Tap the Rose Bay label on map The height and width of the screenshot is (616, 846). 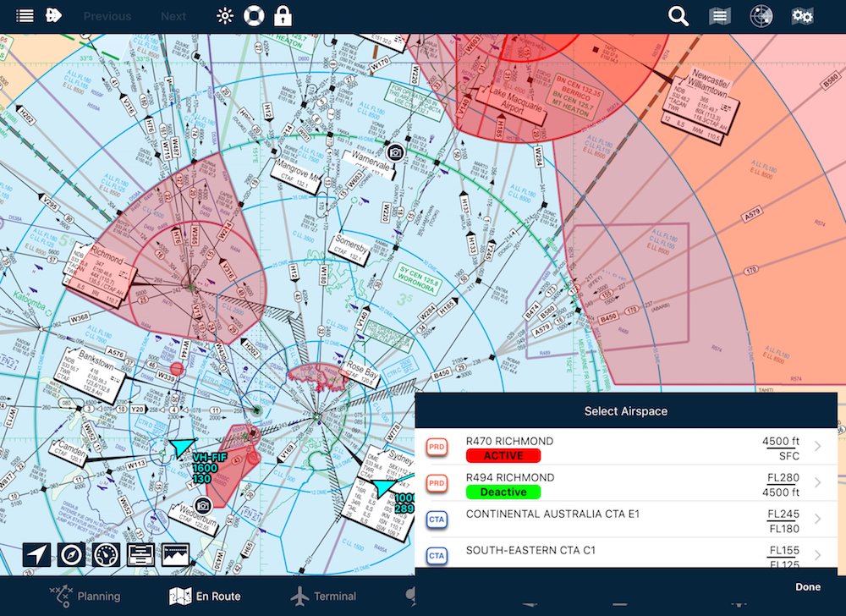click(x=361, y=372)
